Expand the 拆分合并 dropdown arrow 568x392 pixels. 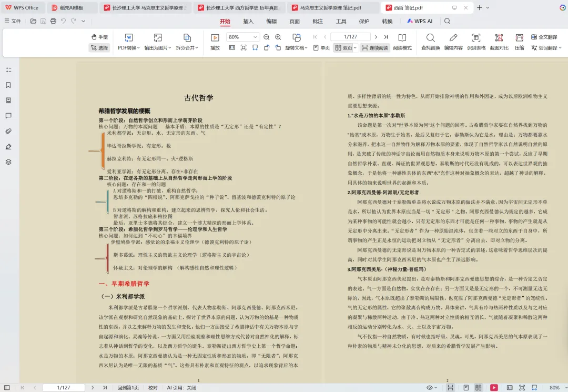pyautogui.click(x=197, y=48)
